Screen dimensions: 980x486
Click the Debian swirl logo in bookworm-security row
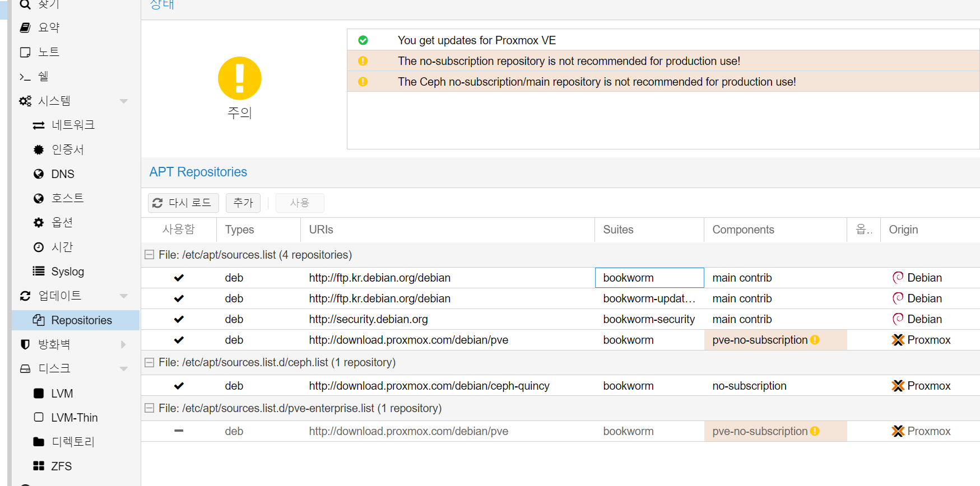coord(898,319)
